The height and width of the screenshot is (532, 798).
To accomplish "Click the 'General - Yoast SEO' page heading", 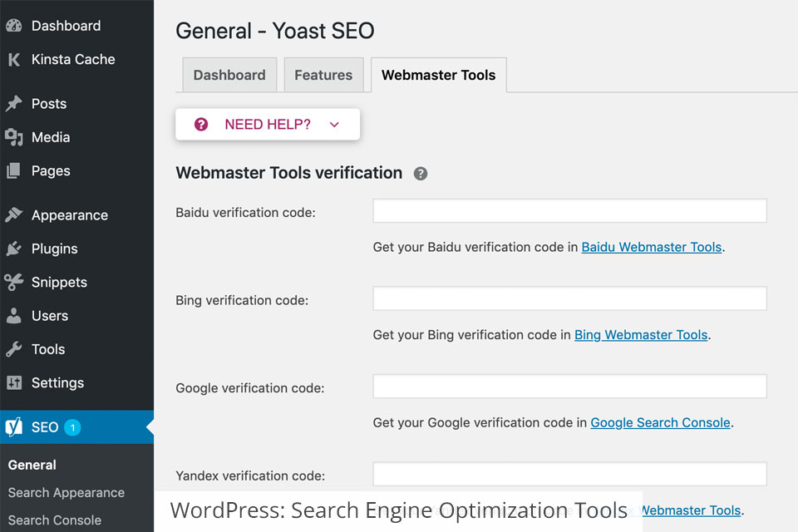I will click(x=275, y=31).
